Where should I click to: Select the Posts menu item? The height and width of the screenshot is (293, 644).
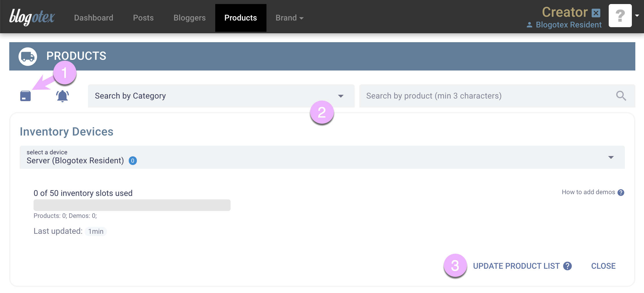[143, 18]
